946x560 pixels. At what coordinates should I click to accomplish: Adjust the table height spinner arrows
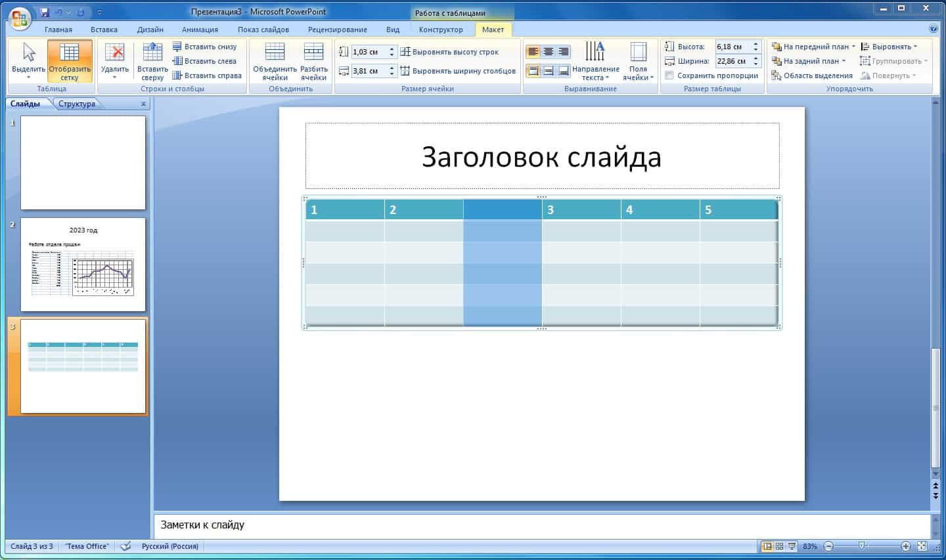(756, 47)
